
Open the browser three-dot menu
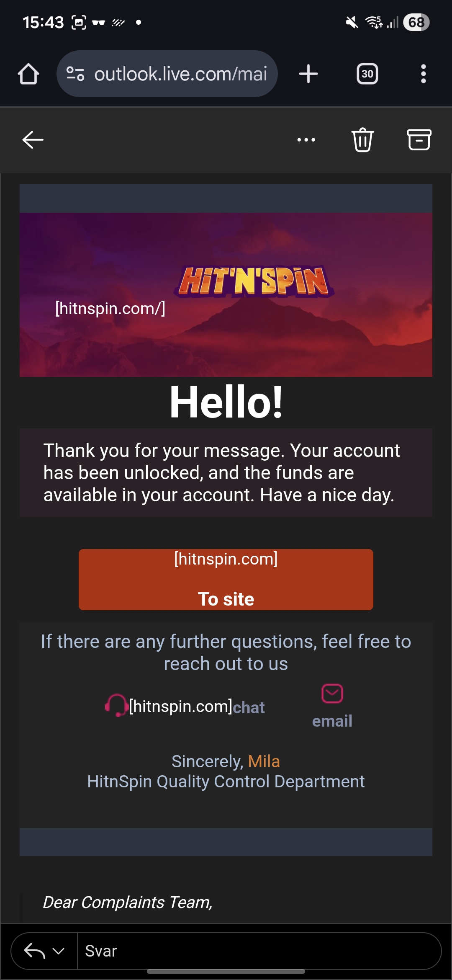[424, 74]
